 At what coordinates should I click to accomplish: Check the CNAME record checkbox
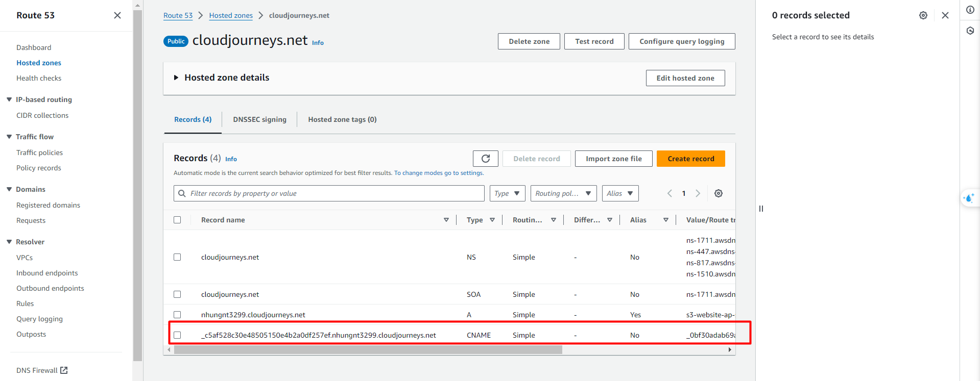177,335
